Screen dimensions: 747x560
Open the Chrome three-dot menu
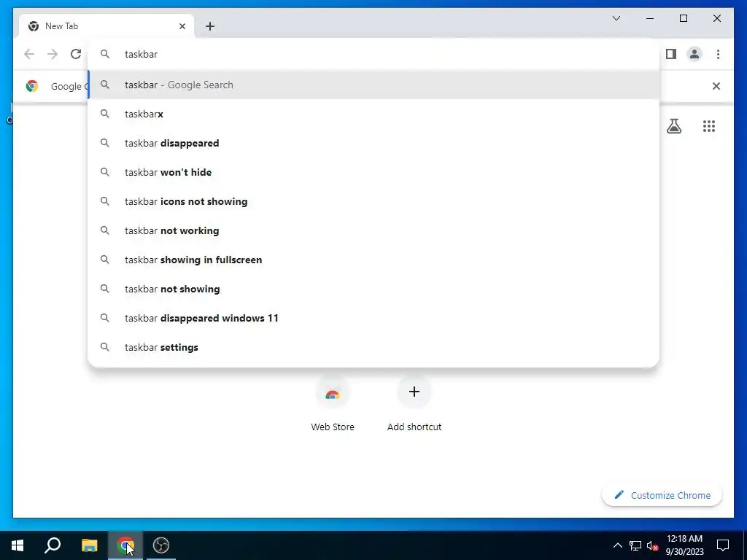coord(718,54)
